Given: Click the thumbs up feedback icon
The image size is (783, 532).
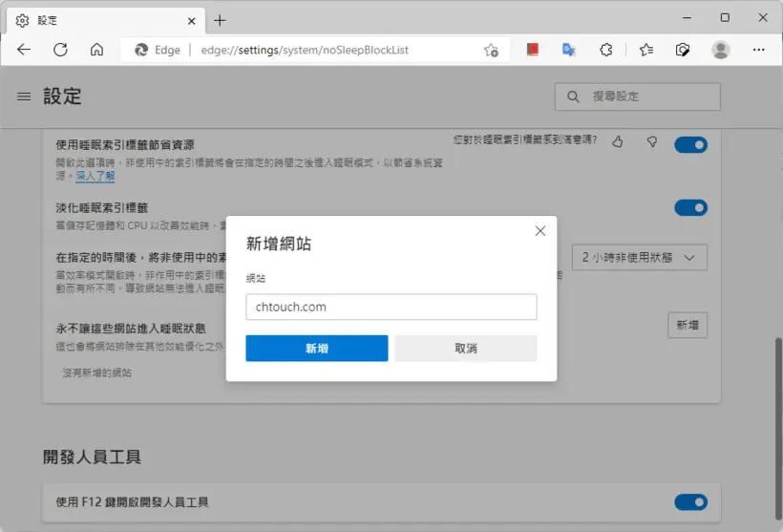Looking at the screenshot, I should (x=618, y=142).
